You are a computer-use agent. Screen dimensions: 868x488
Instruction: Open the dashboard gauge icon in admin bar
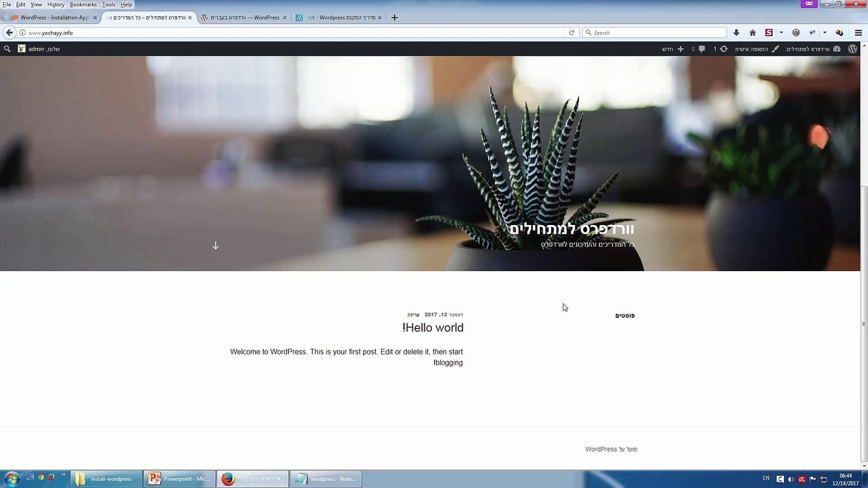(837, 49)
